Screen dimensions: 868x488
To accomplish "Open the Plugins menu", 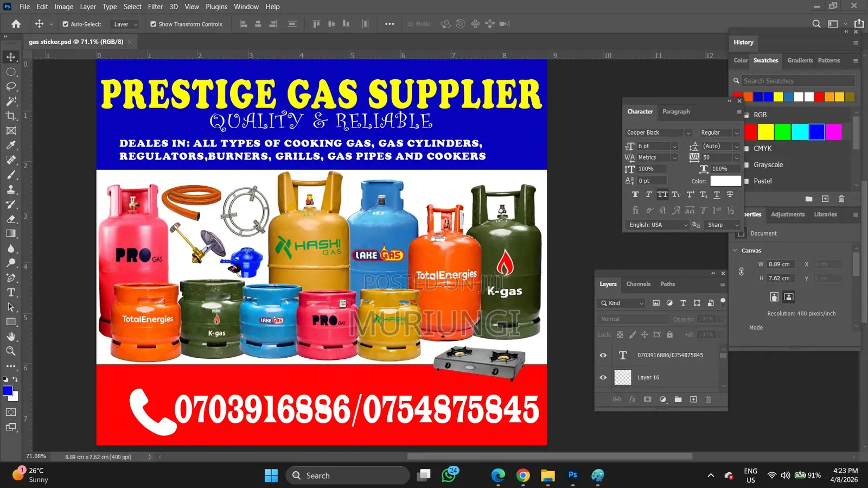I will point(216,7).
